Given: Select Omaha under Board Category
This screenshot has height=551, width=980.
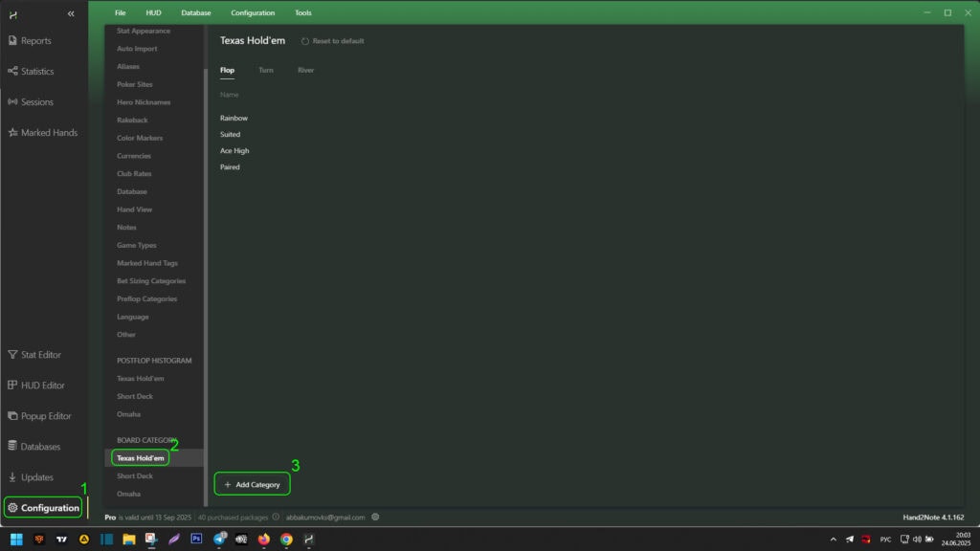Looking at the screenshot, I should pos(128,495).
